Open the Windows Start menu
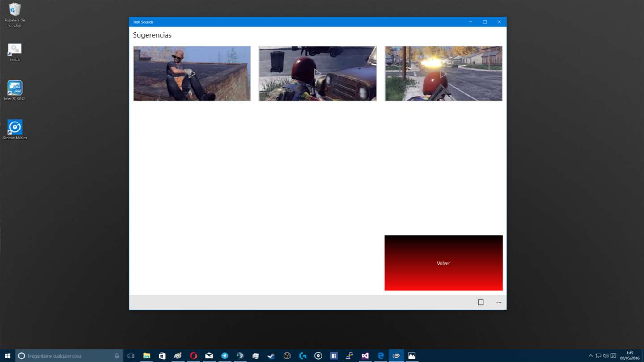644x362 pixels. tap(8, 356)
